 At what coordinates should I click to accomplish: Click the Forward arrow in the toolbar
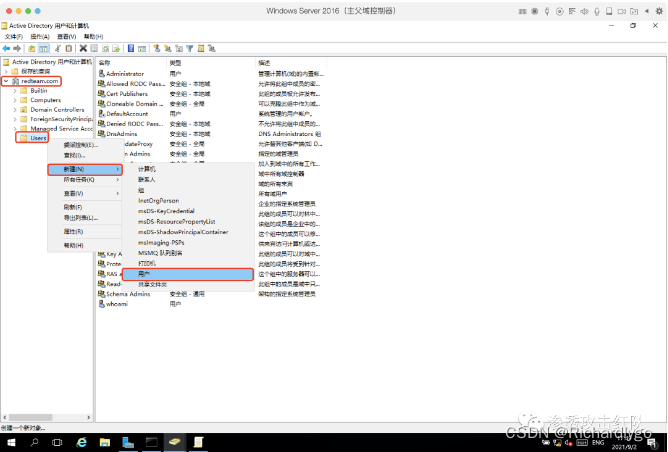pos(17,49)
